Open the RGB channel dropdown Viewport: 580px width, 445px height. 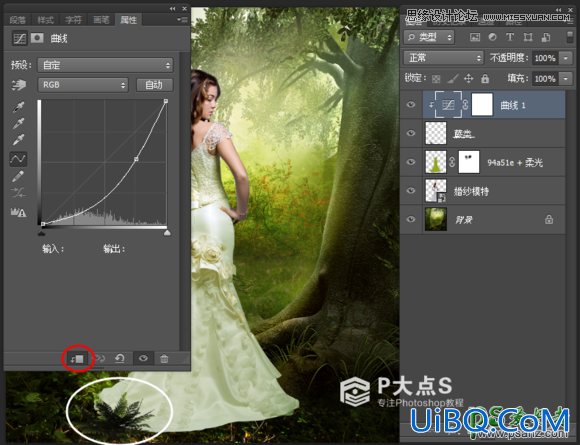83,85
